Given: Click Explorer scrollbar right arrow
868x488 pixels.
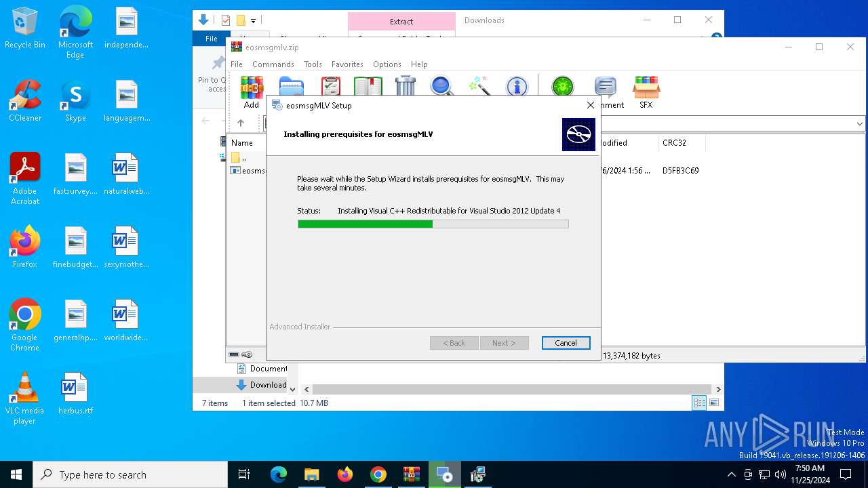Looking at the screenshot, I should click(x=718, y=389).
